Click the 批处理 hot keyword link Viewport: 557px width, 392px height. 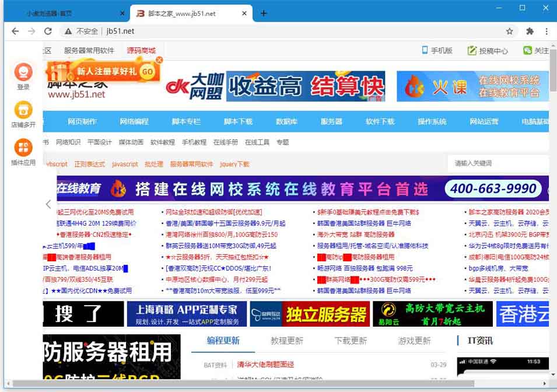point(154,164)
